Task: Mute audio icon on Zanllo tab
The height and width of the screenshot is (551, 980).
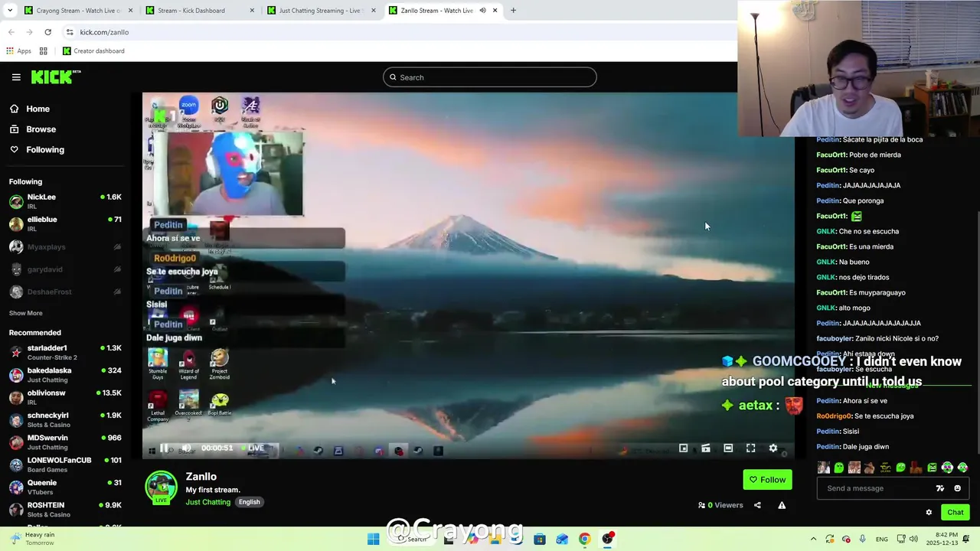Action: pyautogui.click(x=482, y=11)
